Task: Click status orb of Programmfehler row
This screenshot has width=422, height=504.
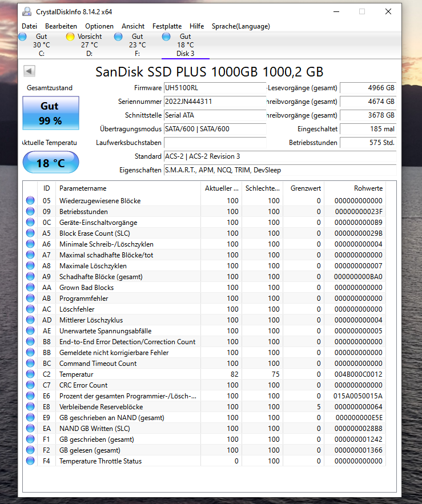Action: click(x=30, y=299)
